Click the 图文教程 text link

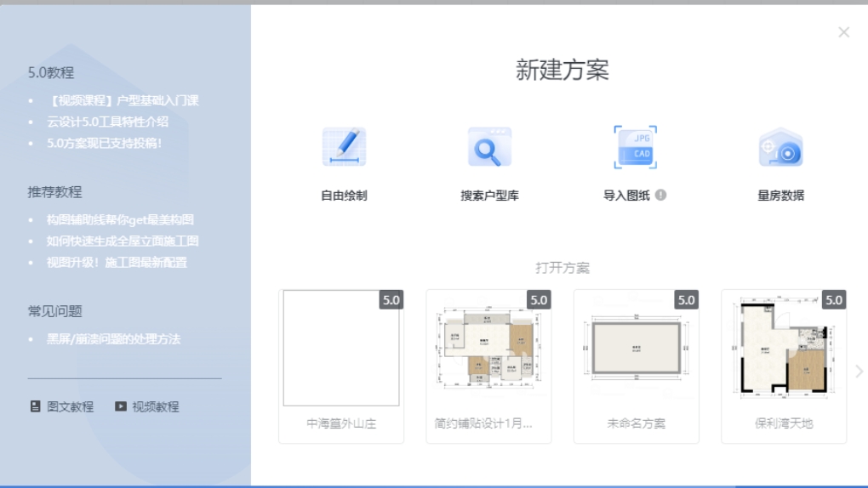pyautogui.click(x=71, y=406)
